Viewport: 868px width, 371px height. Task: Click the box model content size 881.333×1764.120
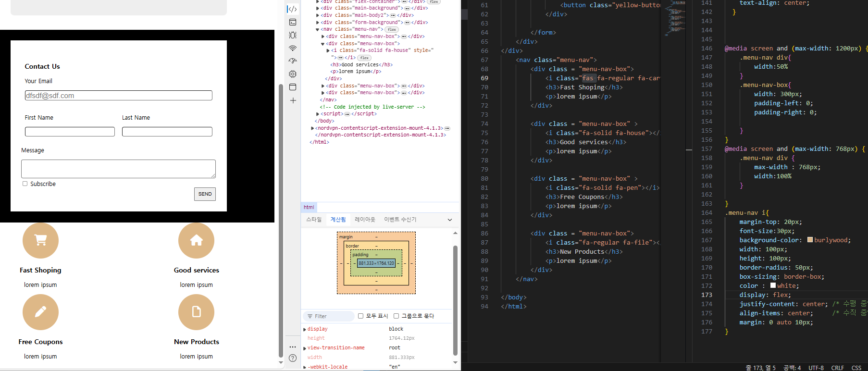pos(376,263)
